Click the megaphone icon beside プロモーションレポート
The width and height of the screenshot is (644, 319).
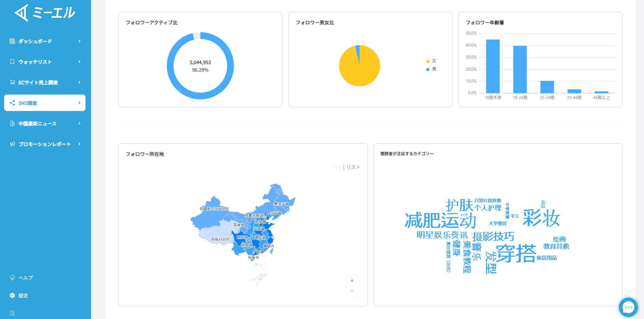(12, 144)
